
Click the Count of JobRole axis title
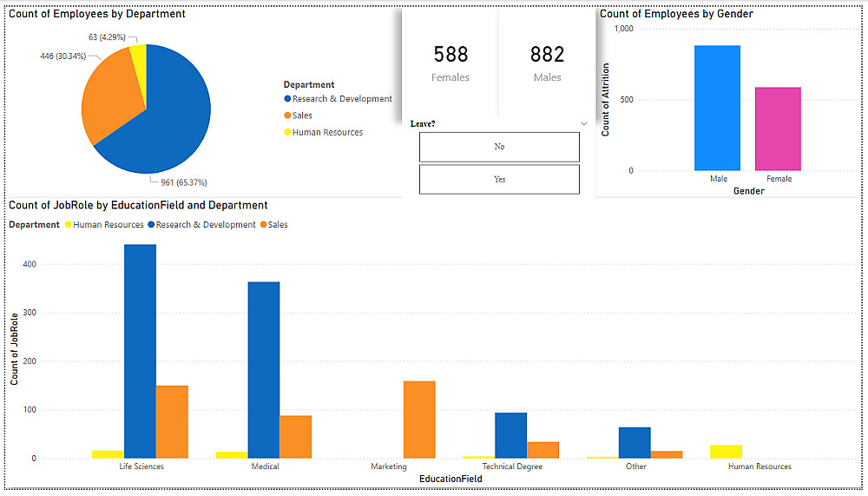[15, 349]
